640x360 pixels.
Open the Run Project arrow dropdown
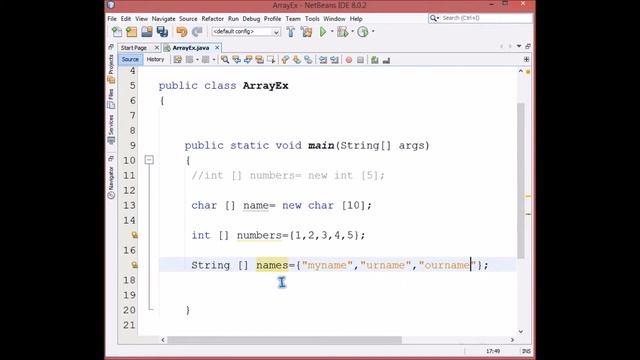(x=332, y=31)
